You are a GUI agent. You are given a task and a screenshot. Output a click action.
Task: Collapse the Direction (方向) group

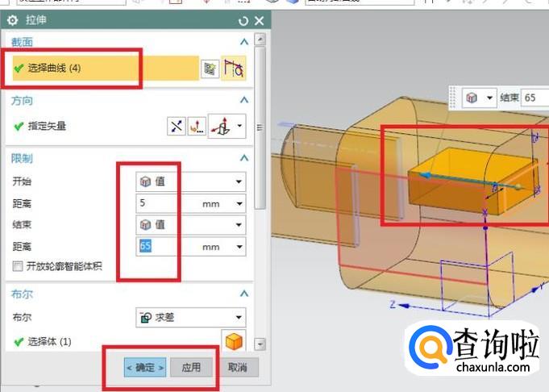click(x=244, y=100)
